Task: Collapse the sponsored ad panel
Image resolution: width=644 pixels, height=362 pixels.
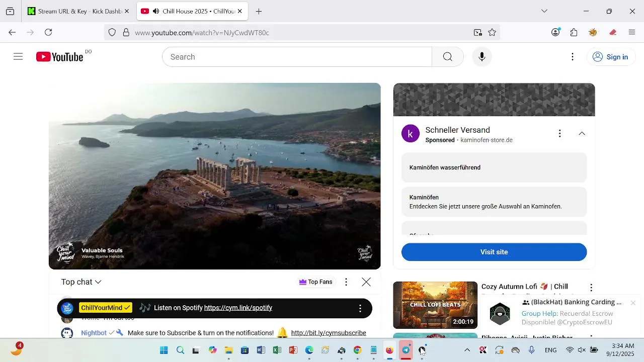Action: pos(582,133)
